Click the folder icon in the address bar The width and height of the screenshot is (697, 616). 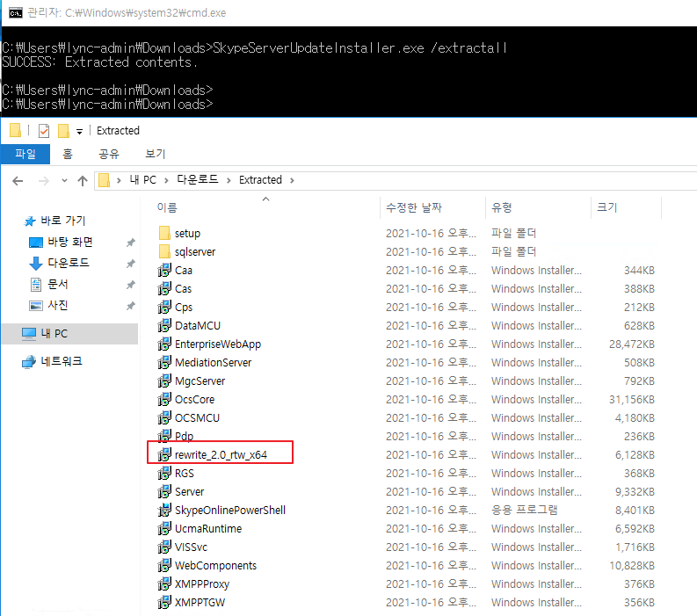click(104, 180)
